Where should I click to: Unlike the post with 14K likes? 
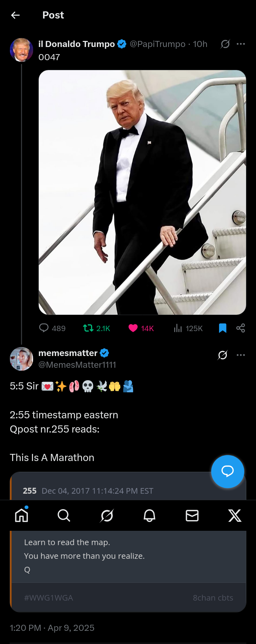point(133,328)
